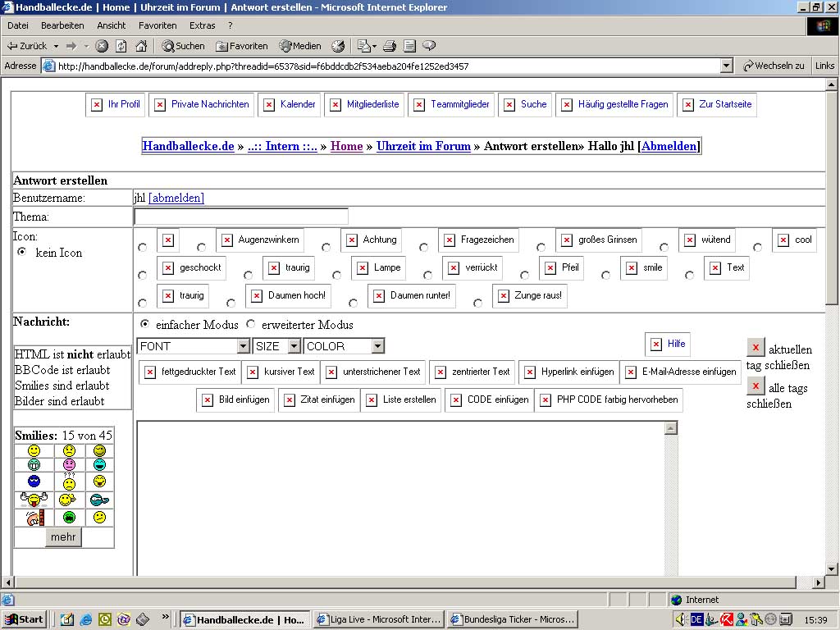Screen dimensions: 840x630
Task: Open the FONT dropdown
Action: click(x=194, y=346)
